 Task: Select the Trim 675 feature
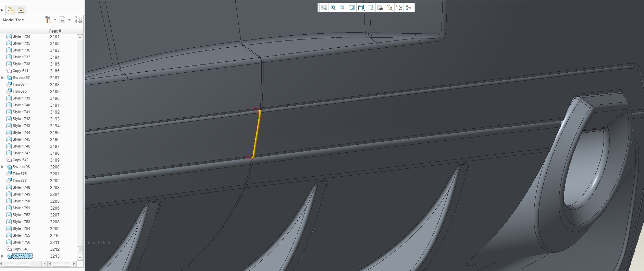[x=20, y=91]
